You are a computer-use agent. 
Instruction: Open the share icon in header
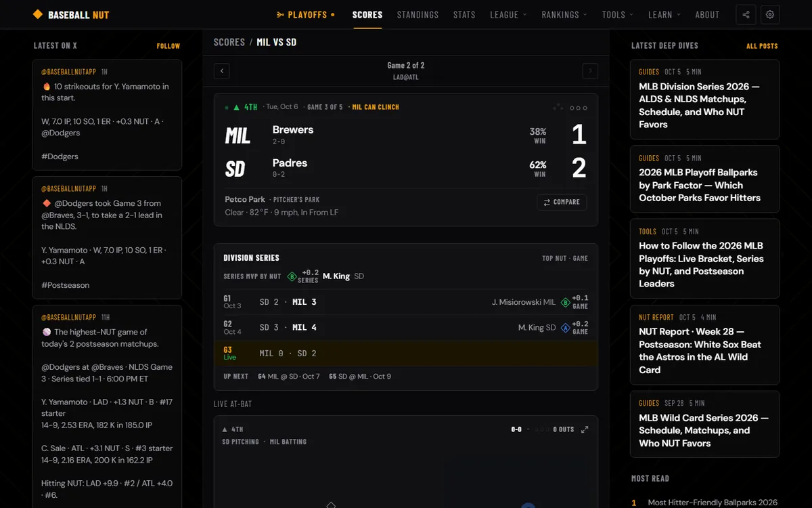click(746, 14)
